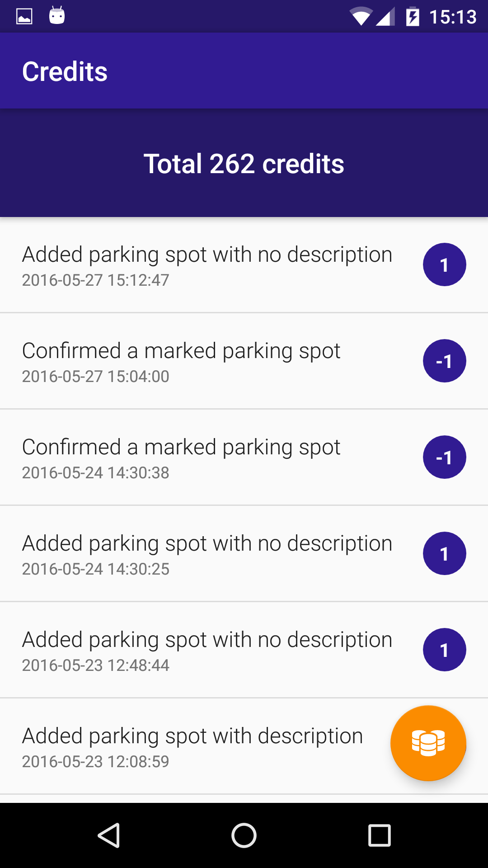Tap the Total 262 credits banner
Viewport: 488px width, 868px height.
pos(244,163)
